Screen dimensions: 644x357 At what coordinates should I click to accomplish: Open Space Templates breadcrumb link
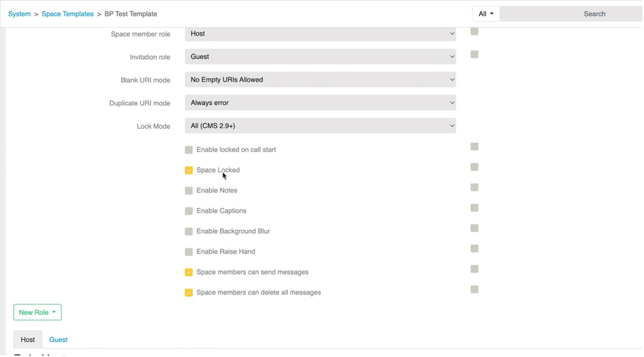point(67,14)
